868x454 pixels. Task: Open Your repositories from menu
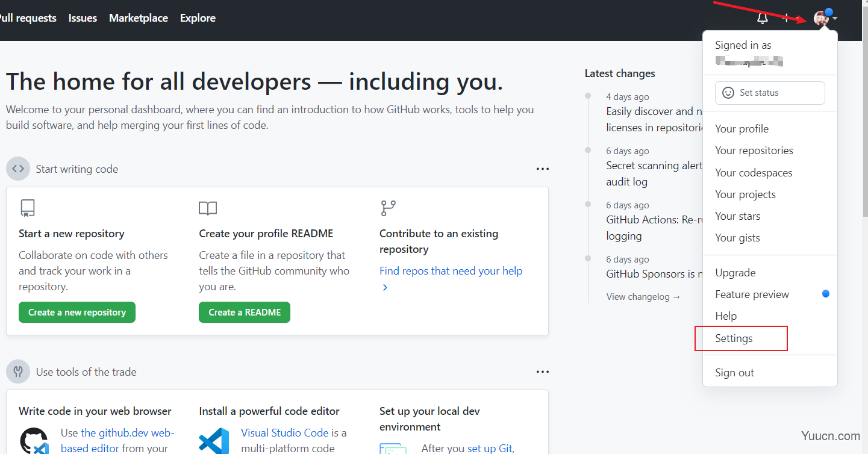(x=770, y=151)
